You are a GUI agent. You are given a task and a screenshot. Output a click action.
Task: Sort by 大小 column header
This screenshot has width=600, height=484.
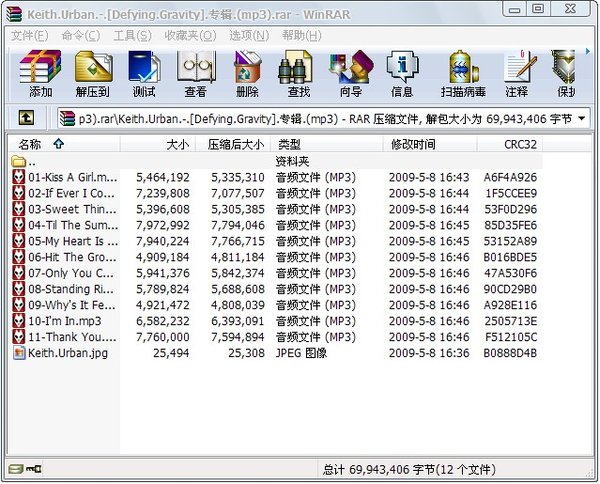[158, 145]
